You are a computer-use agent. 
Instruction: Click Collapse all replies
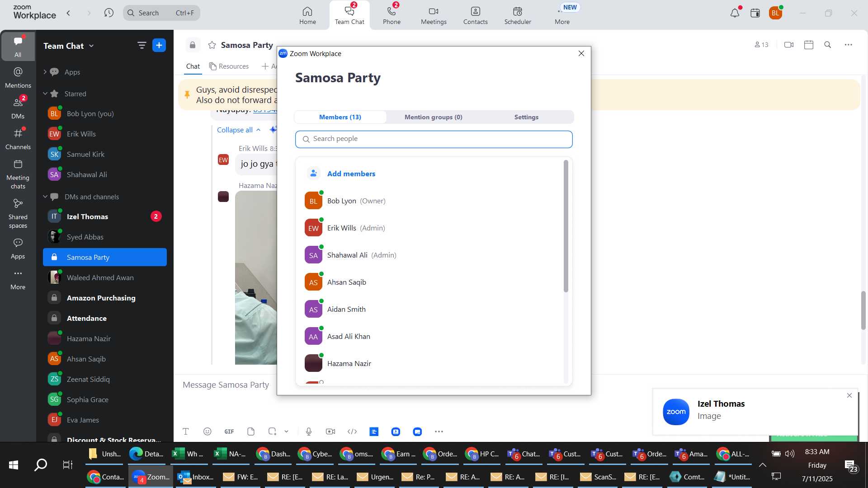[x=239, y=130]
